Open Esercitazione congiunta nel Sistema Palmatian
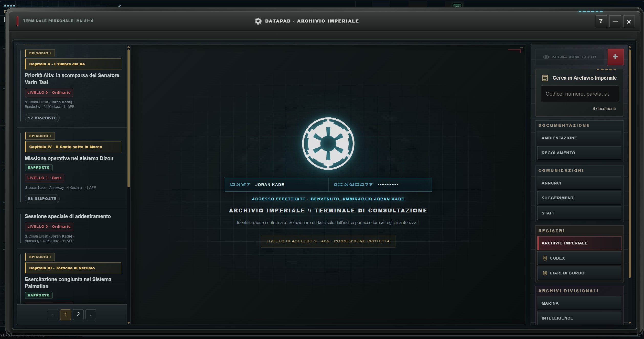This screenshot has width=644, height=339. pyautogui.click(x=68, y=283)
